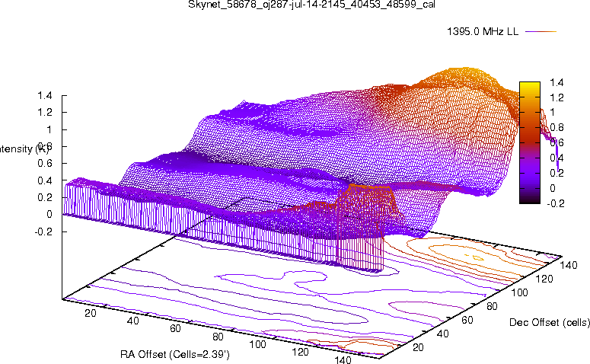Select the Dec Offset (cells) axis label
590x364 pixels.
click(550, 322)
